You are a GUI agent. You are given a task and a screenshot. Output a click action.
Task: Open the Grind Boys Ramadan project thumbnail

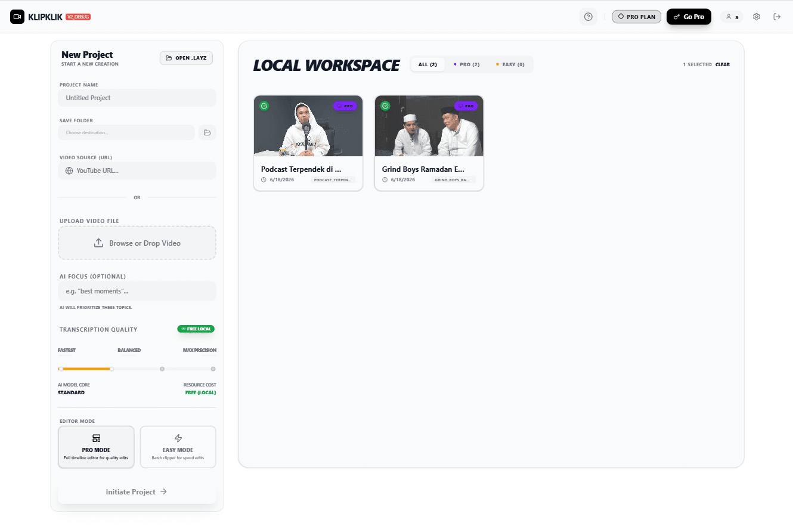click(x=429, y=126)
